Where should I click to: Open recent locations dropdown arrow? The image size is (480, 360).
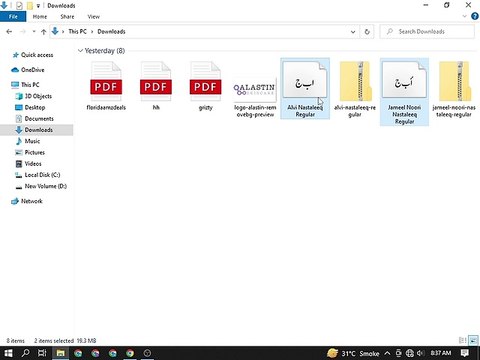coord(34,32)
